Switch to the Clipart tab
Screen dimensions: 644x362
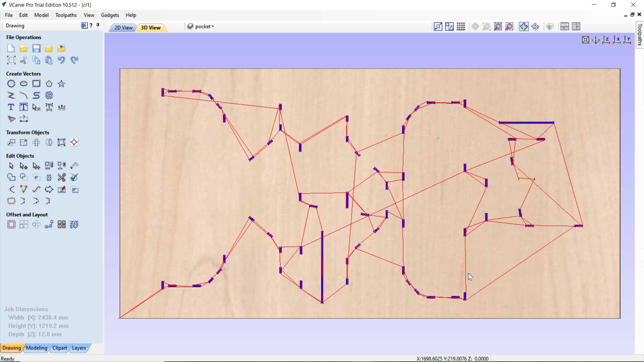(60, 348)
